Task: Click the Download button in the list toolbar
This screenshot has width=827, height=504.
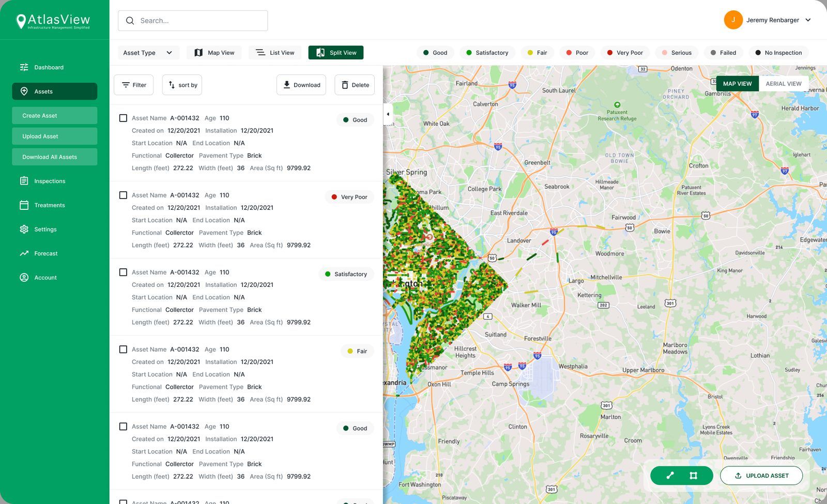Action: point(301,85)
